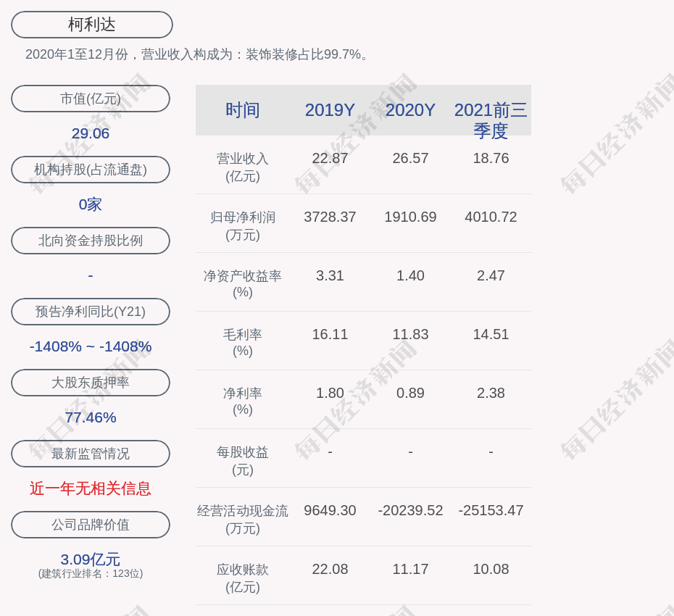Select the 2019Y column header
This screenshot has height=616, width=674.
pyautogui.click(x=330, y=110)
